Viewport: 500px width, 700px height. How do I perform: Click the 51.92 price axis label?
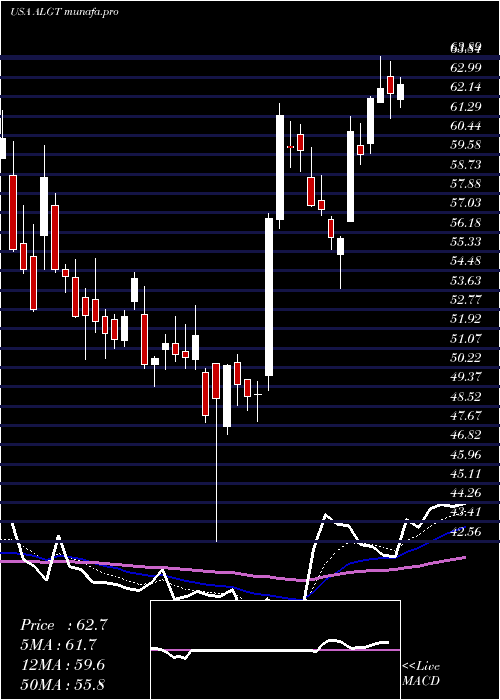click(x=466, y=319)
